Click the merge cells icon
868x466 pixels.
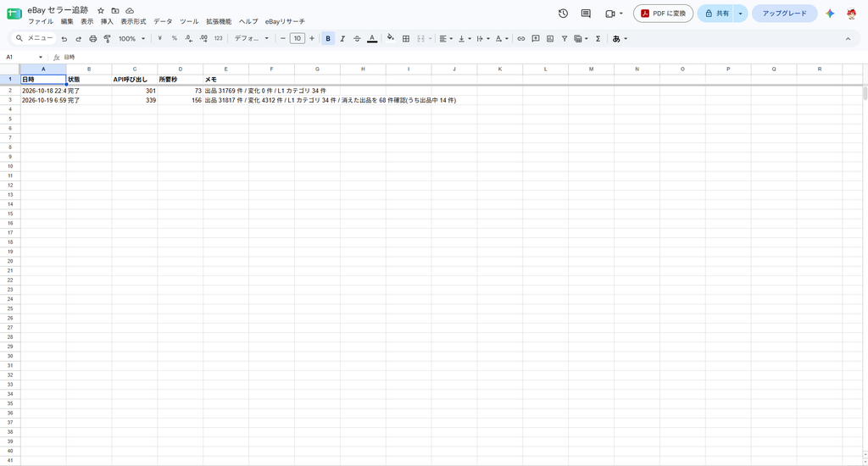[x=420, y=39]
